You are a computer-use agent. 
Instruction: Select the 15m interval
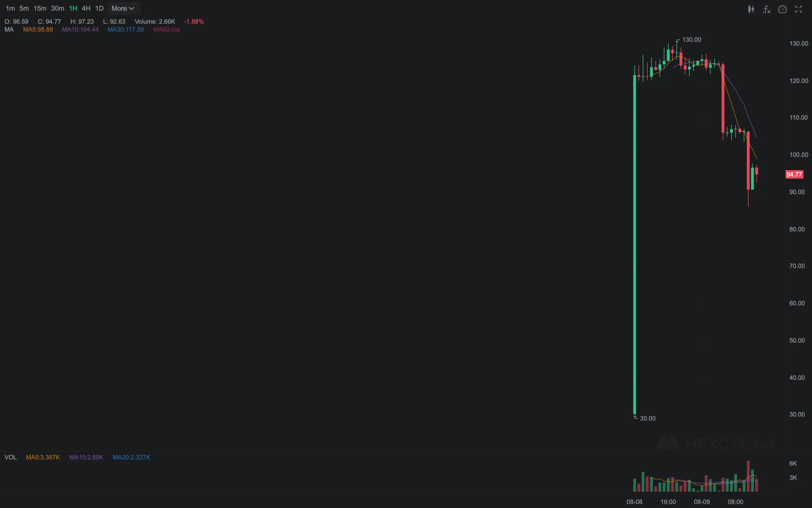(x=40, y=8)
